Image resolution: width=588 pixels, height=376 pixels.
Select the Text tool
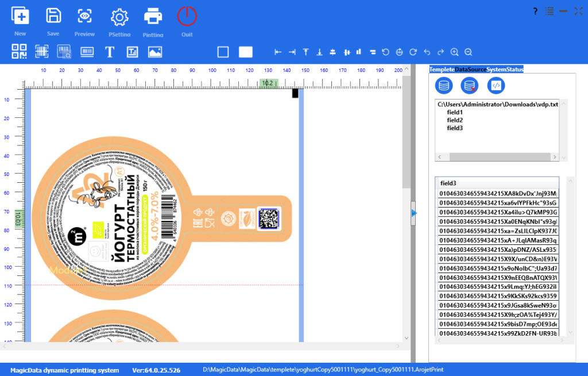coord(110,52)
